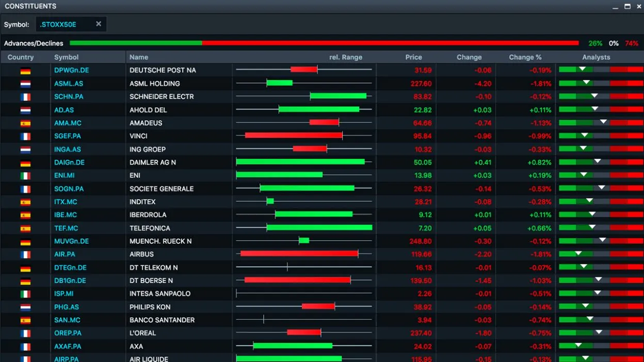
Task: Select the DT BOERSE N name cell
Action: coord(179,281)
